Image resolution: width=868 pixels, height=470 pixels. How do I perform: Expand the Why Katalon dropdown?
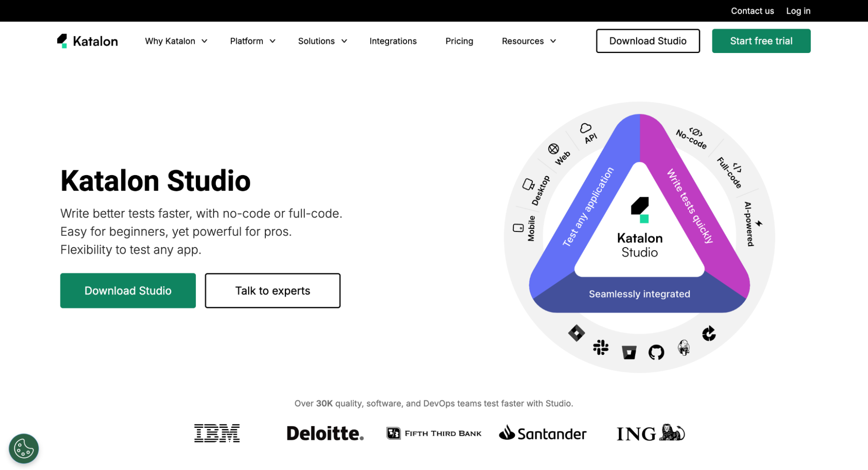pyautogui.click(x=176, y=41)
